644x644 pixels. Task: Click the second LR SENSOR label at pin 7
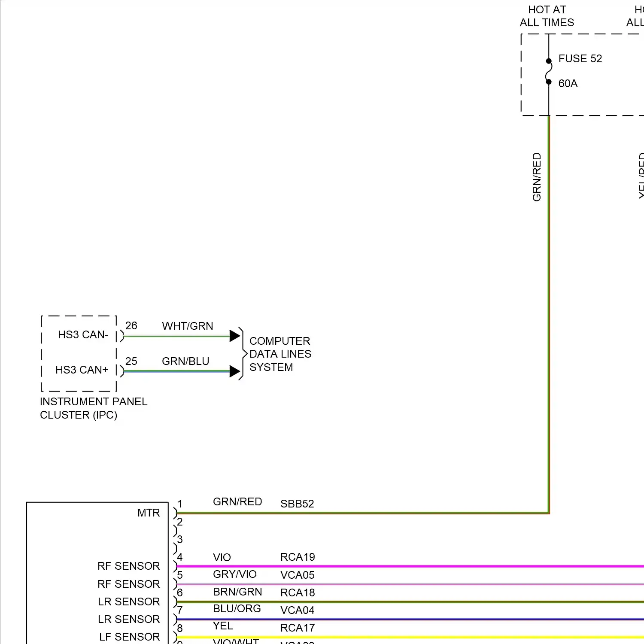pyautogui.click(x=129, y=619)
